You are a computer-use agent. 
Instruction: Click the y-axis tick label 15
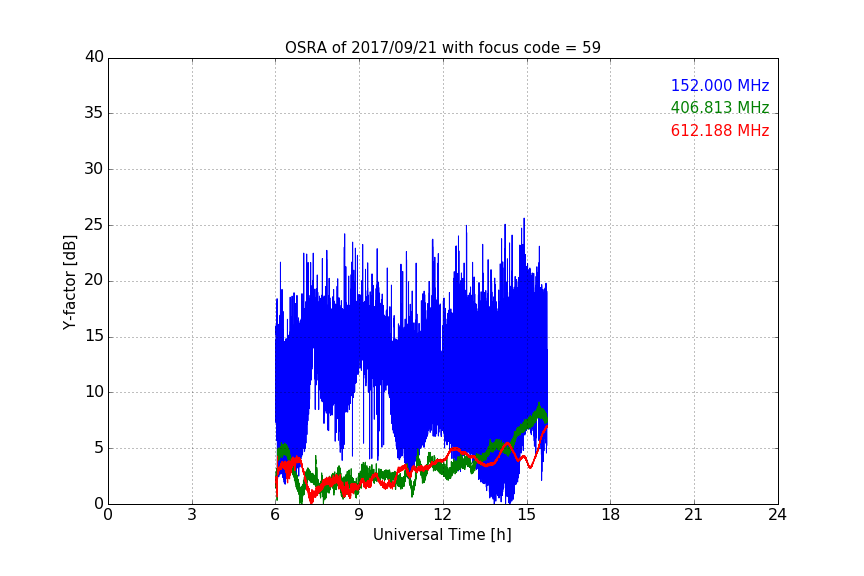point(94,336)
